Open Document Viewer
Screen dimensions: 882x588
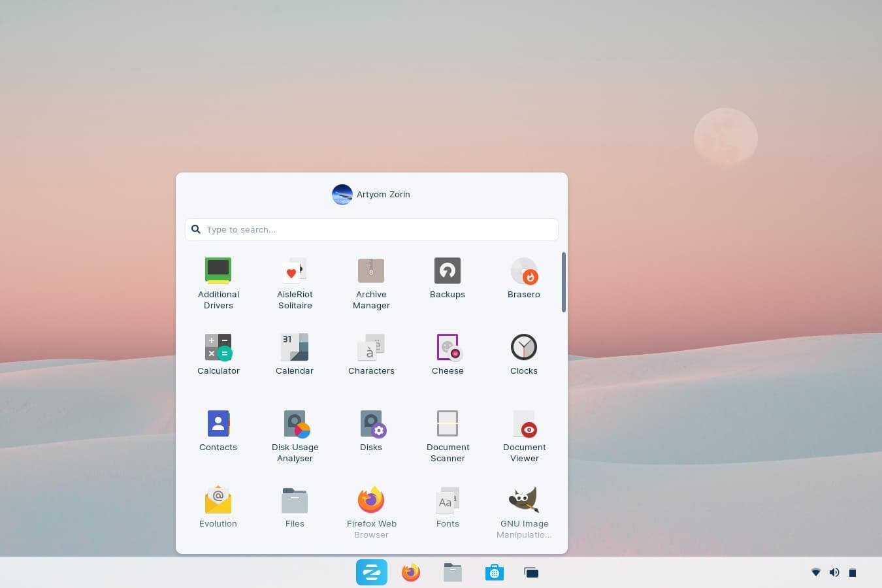coord(524,436)
